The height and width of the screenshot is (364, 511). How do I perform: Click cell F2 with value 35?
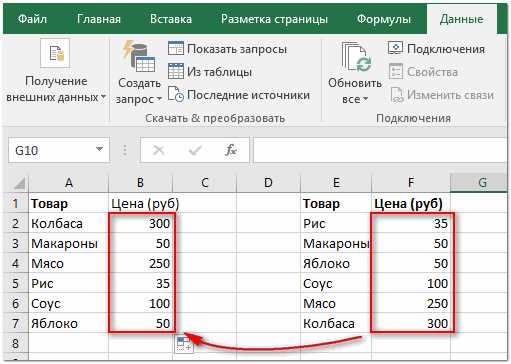(x=411, y=223)
